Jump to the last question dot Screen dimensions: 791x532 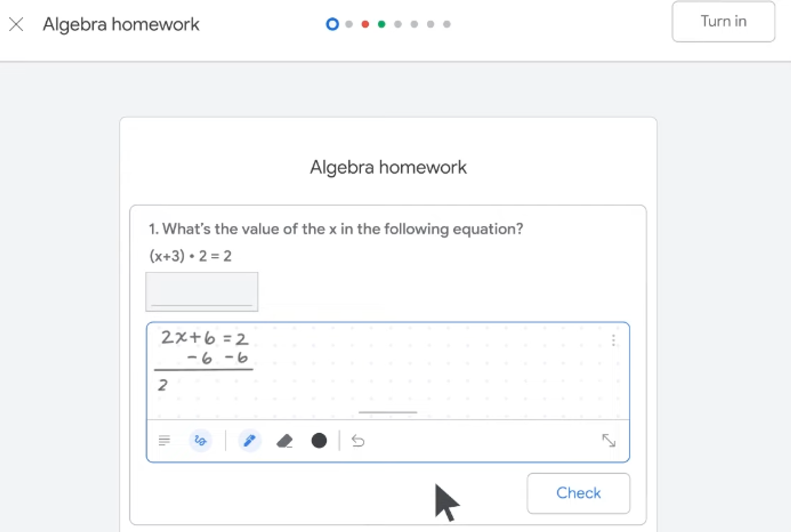tap(447, 24)
